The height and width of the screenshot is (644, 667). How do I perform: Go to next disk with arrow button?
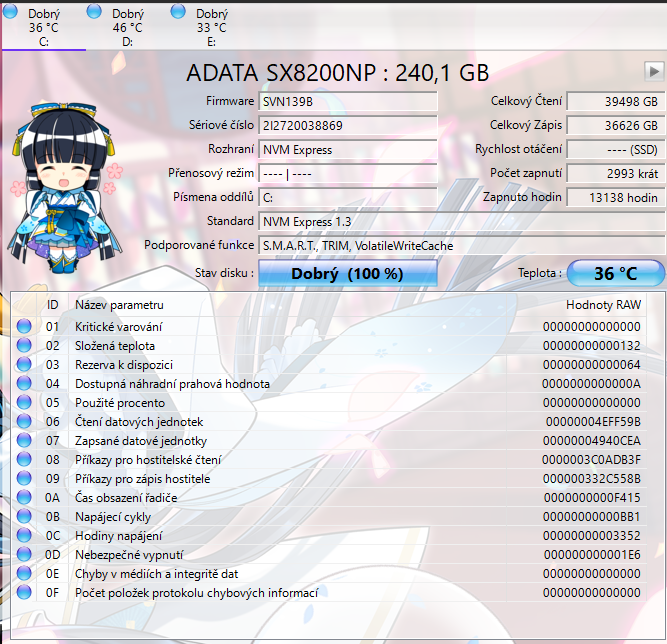click(x=654, y=71)
